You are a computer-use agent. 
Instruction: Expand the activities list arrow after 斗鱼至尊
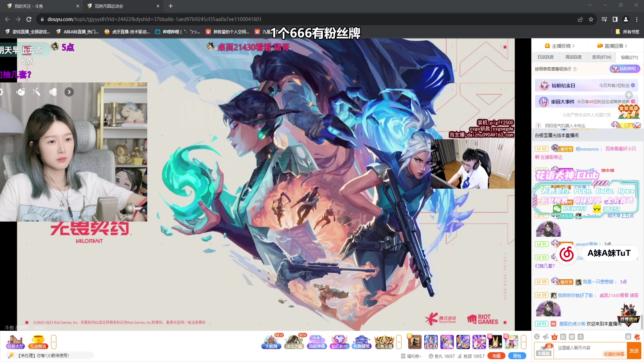[399, 342]
